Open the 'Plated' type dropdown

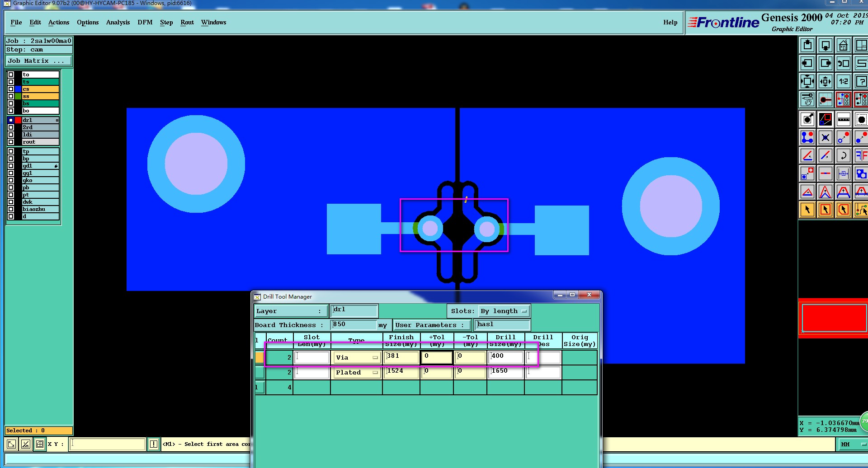(x=356, y=372)
